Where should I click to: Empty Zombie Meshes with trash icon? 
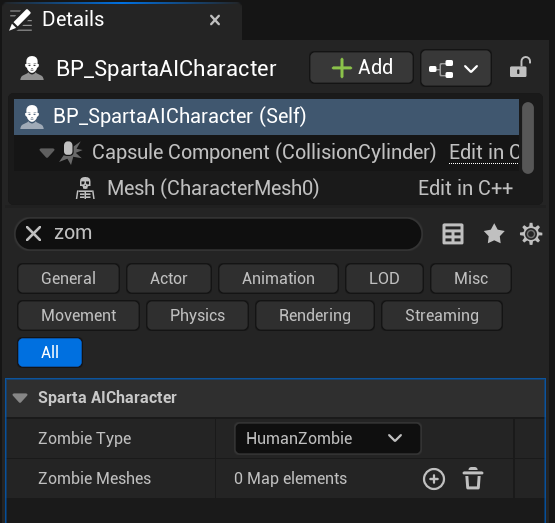coord(473,478)
